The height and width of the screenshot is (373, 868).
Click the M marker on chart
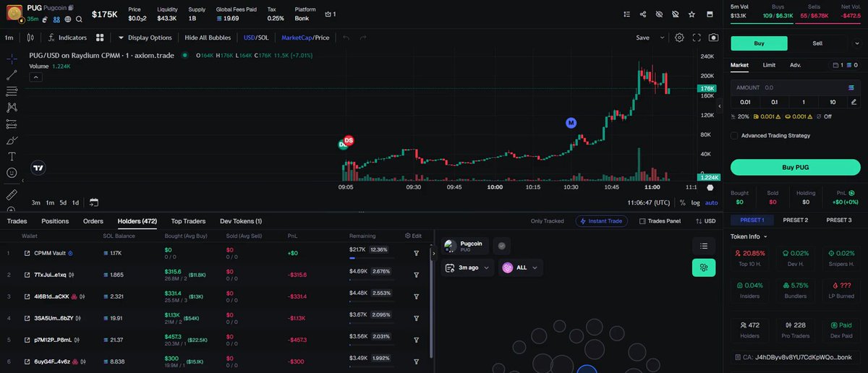tap(571, 123)
